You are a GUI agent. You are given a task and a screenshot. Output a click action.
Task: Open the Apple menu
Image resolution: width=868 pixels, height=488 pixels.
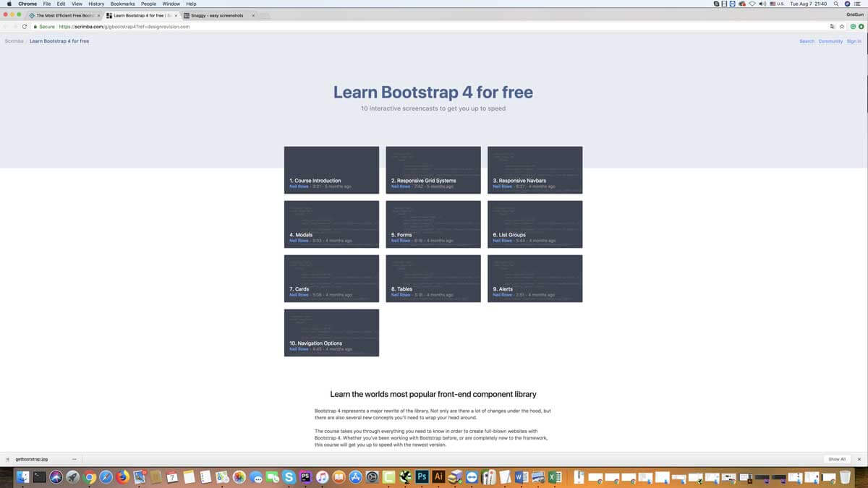coord(9,4)
